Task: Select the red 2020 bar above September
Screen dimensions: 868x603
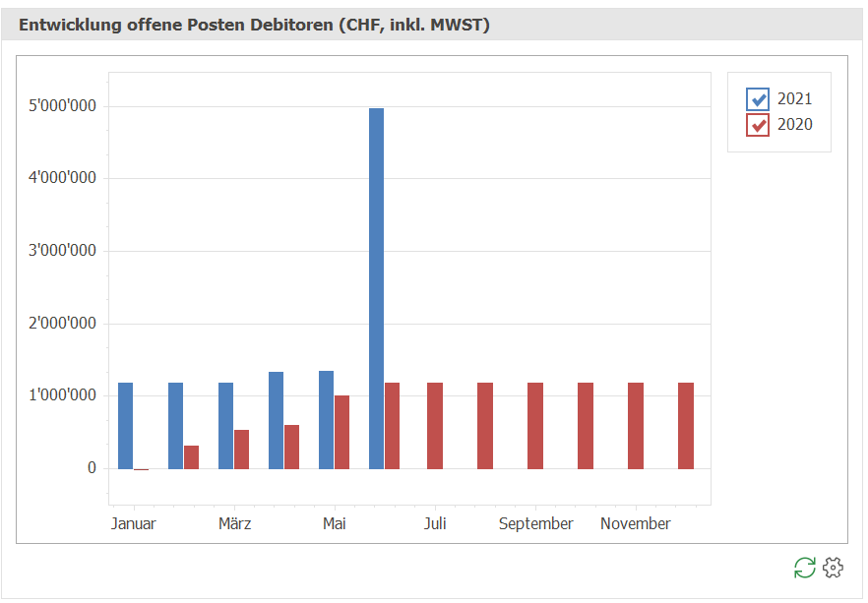Action: (535, 426)
